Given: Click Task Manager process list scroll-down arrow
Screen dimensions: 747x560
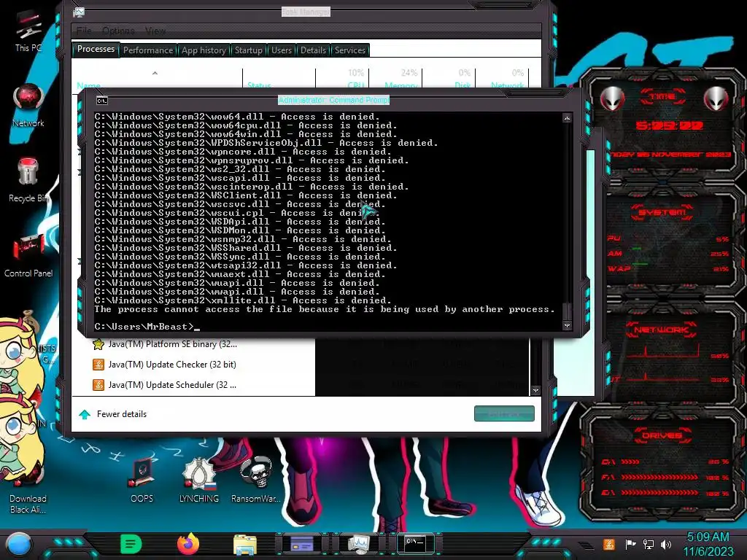Looking at the screenshot, I should click(x=536, y=391).
